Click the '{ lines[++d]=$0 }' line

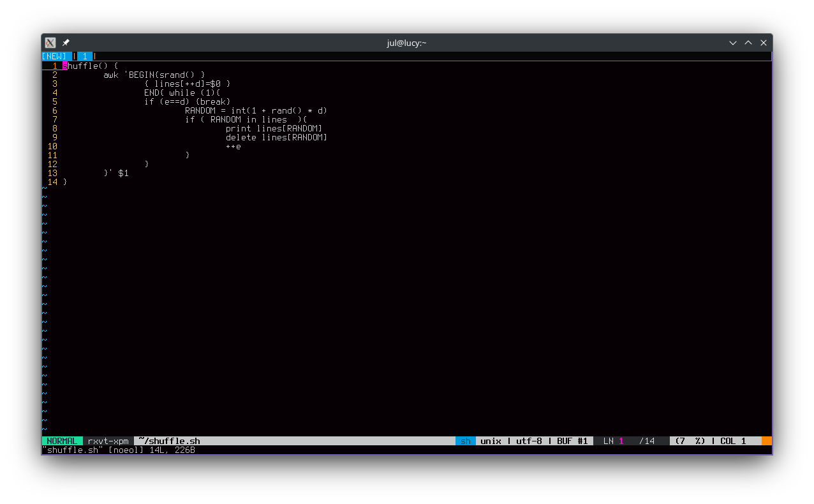188,84
